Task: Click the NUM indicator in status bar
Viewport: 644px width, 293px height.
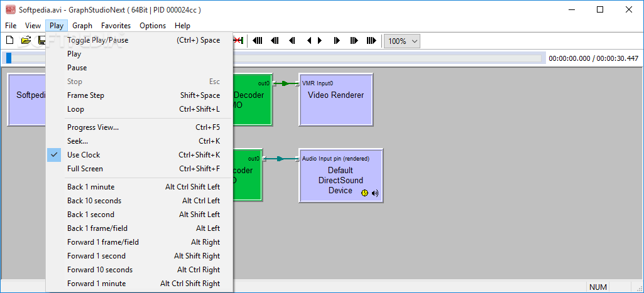Action: [x=598, y=287]
